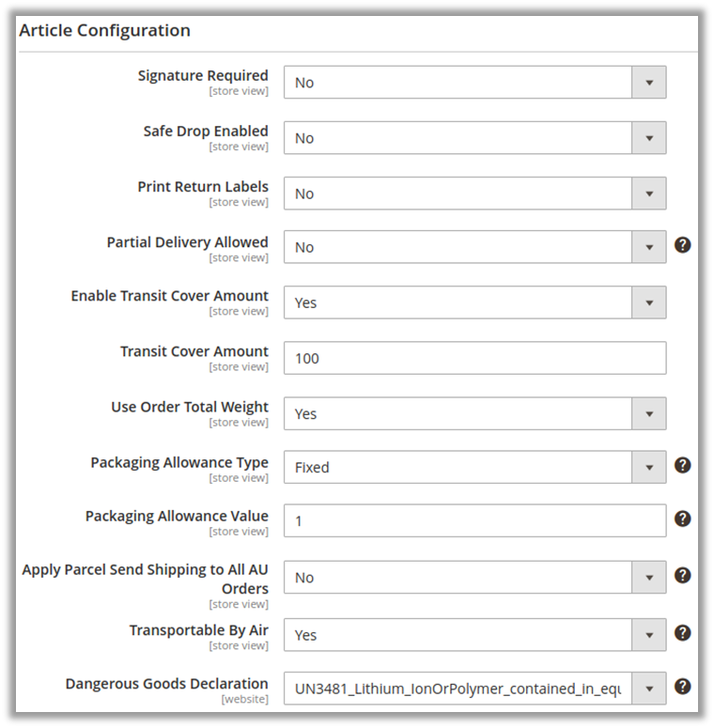This screenshot has height=728, width=714.
Task: Open the Partial Delivery Allowed dropdown
Action: [474, 248]
